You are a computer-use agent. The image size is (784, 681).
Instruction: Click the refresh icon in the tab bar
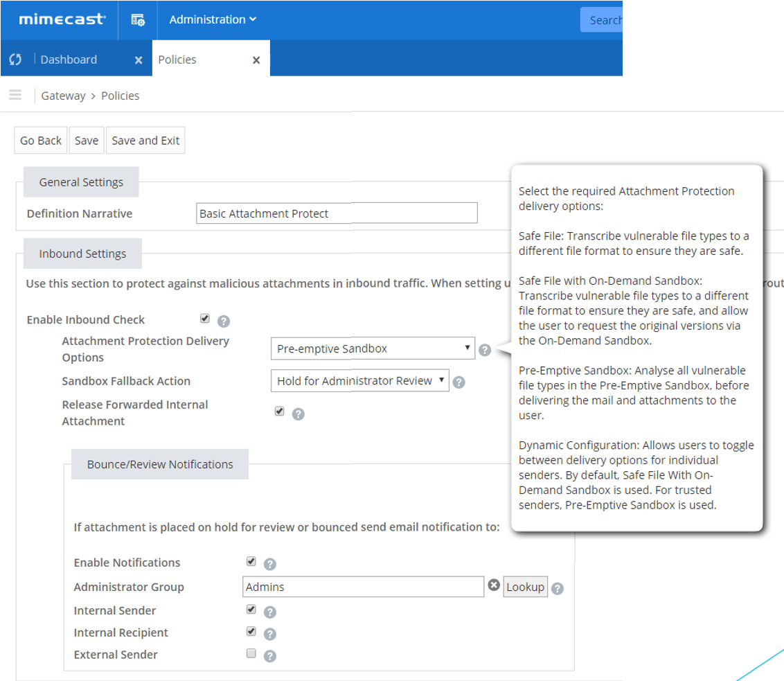[15, 60]
